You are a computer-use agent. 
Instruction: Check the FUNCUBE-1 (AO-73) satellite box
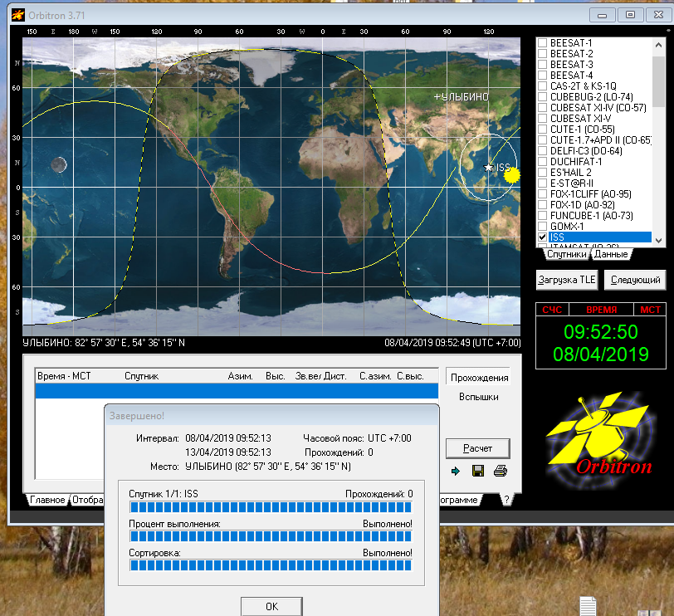click(543, 216)
